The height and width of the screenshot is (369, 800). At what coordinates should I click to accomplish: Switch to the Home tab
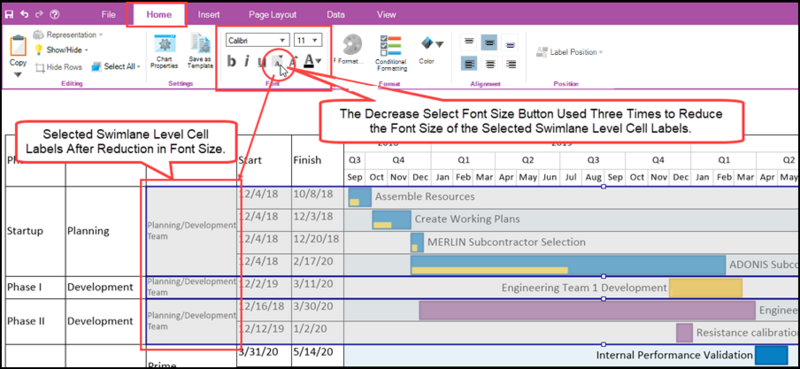coord(159,15)
